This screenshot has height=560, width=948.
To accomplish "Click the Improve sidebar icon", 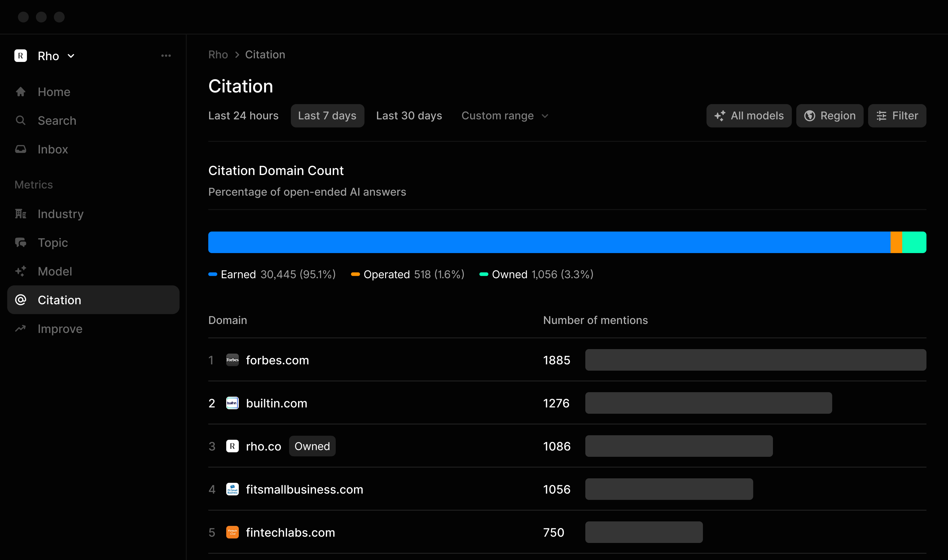I will point(21,329).
